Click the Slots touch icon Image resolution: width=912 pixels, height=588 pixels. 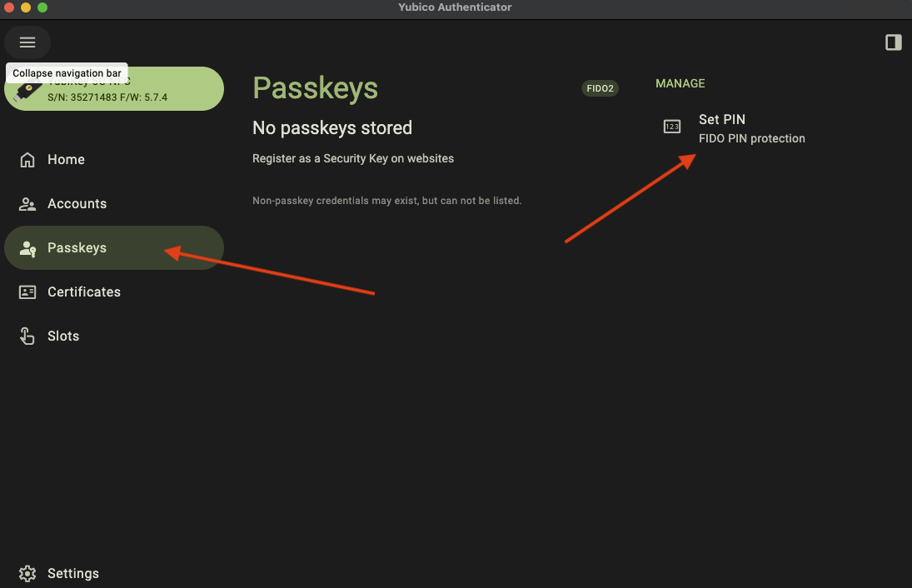pyautogui.click(x=27, y=336)
